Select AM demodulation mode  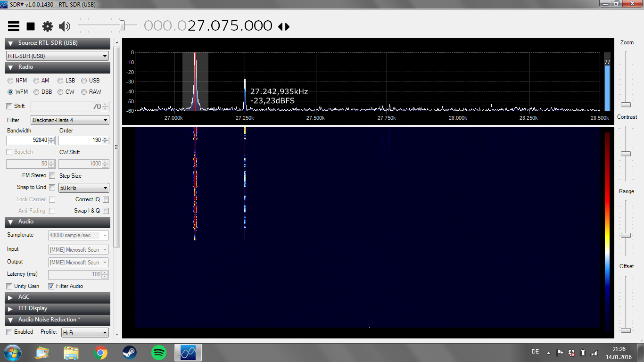36,81
